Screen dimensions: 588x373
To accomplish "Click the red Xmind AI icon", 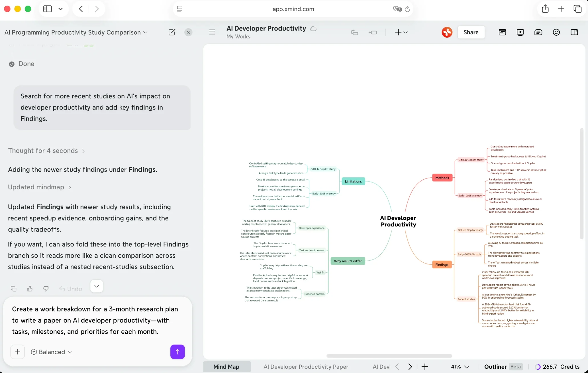I will pos(447,32).
